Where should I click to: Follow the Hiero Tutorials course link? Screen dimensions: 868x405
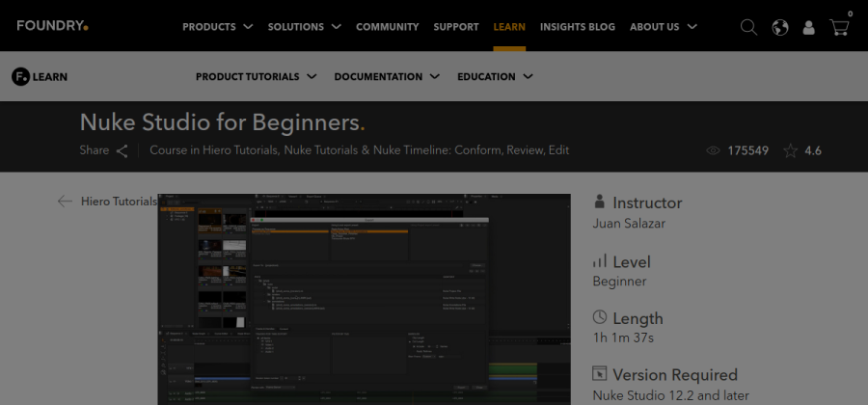(x=241, y=150)
